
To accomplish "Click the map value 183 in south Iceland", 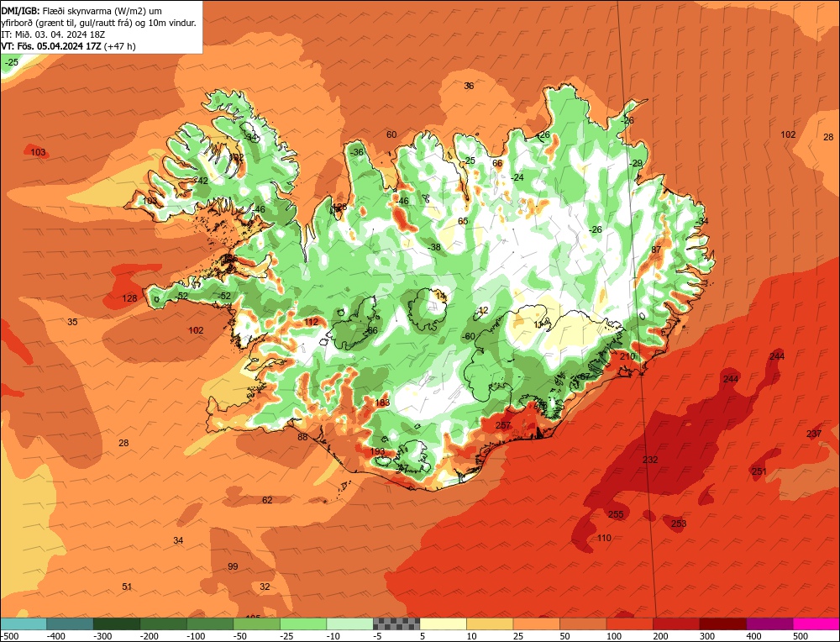I will point(382,403).
